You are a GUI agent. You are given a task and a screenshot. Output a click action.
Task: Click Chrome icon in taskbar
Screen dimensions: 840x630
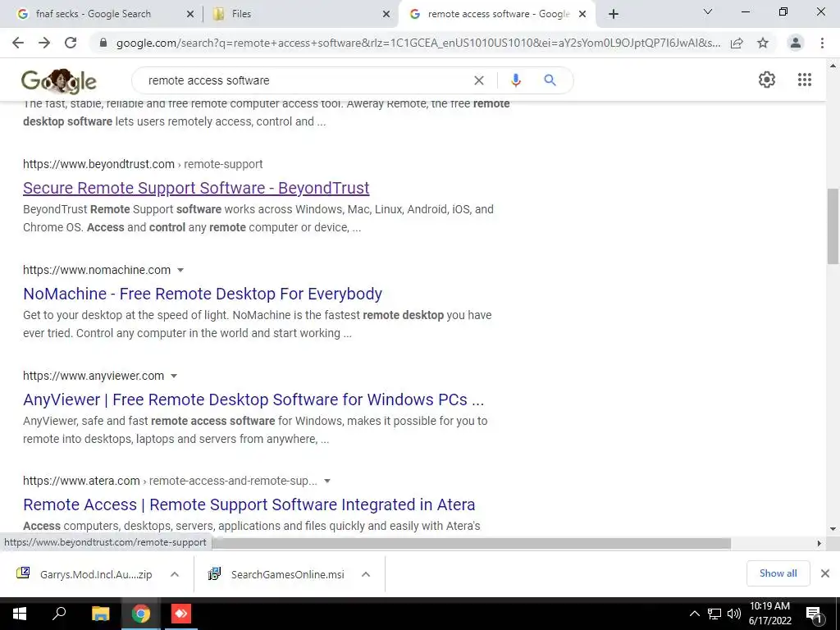pyautogui.click(x=141, y=614)
